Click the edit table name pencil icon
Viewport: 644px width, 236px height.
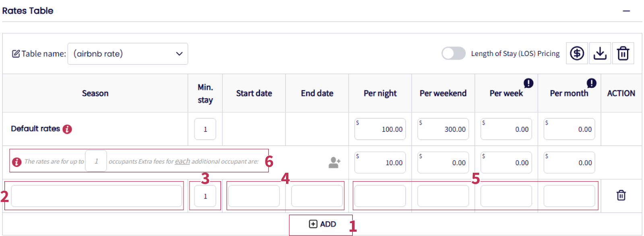(x=16, y=54)
